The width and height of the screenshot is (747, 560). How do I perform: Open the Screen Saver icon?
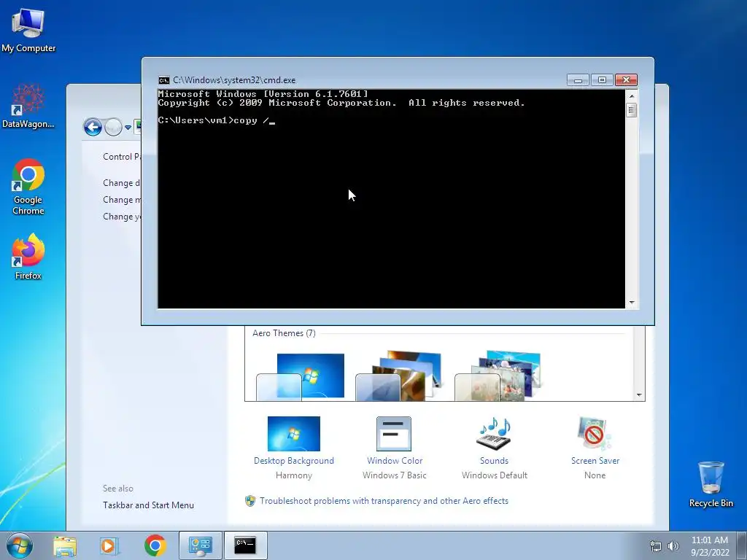tap(594, 434)
